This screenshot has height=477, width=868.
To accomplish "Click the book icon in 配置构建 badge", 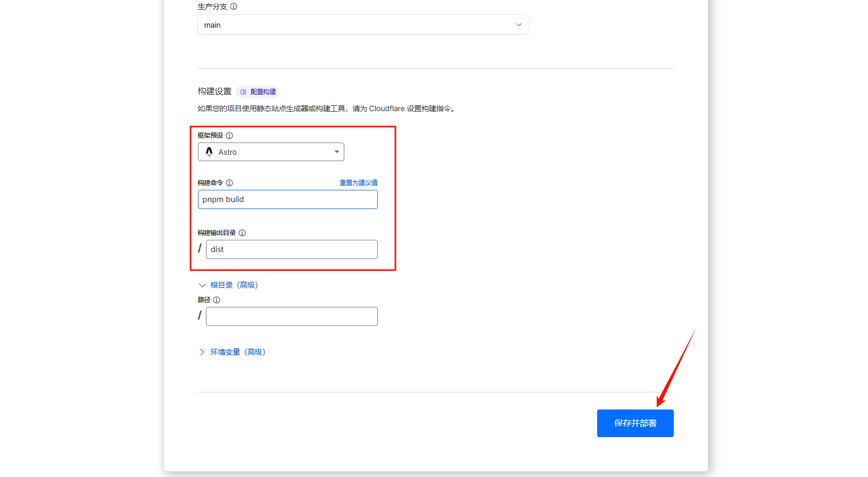I will 243,92.
